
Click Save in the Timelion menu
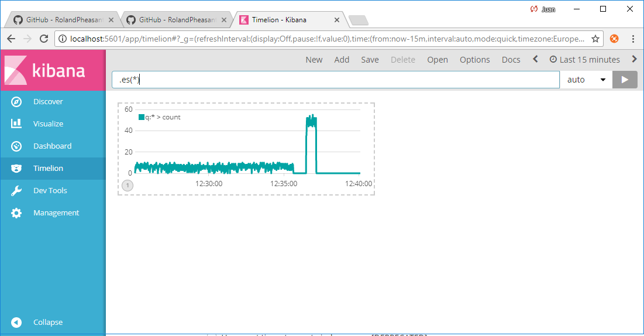point(370,60)
